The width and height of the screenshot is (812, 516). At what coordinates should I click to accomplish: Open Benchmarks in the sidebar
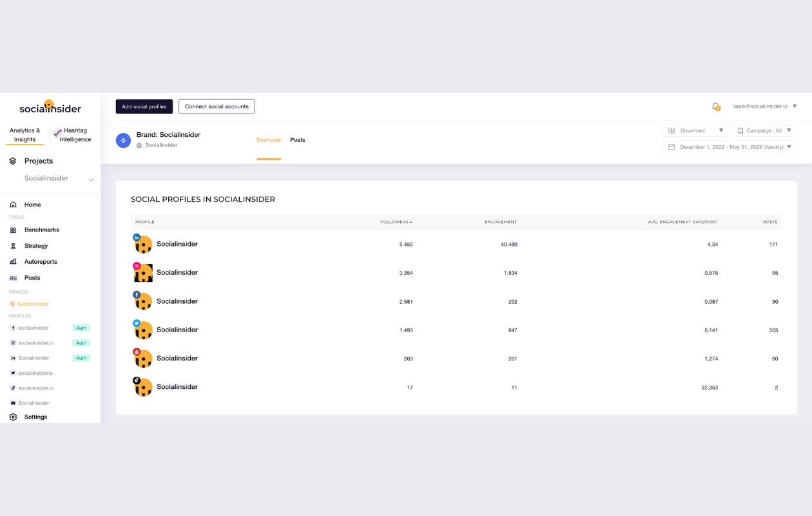pyautogui.click(x=42, y=230)
